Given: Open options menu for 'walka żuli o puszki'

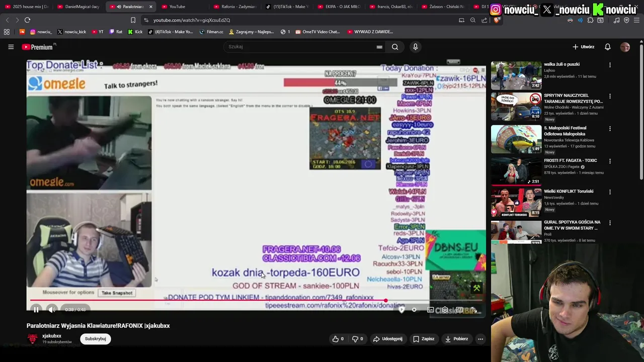Looking at the screenshot, I should [610, 65].
